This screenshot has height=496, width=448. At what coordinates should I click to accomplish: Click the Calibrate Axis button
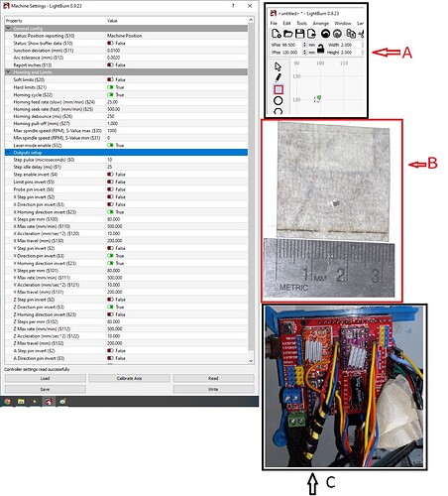(129, 378)
